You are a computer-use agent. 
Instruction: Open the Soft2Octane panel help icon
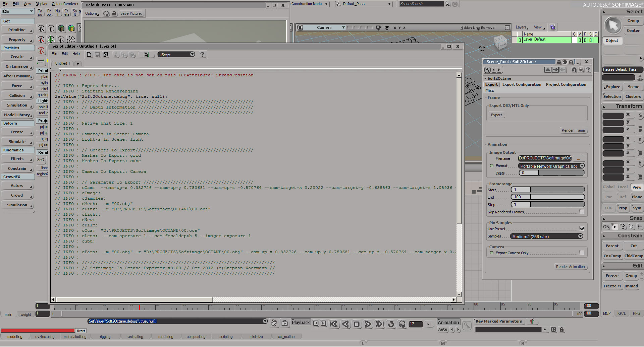pos(588,70)
